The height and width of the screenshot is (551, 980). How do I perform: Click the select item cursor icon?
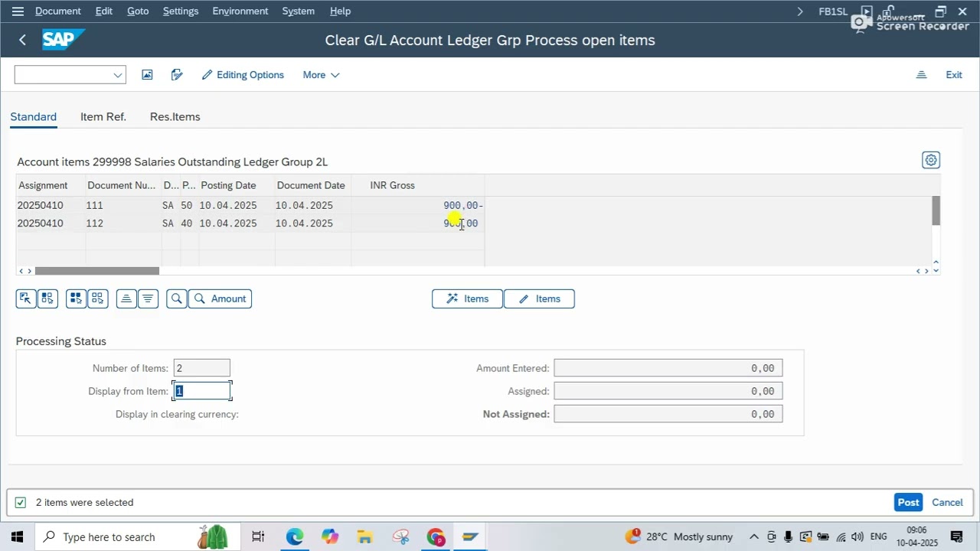(26, 298)
